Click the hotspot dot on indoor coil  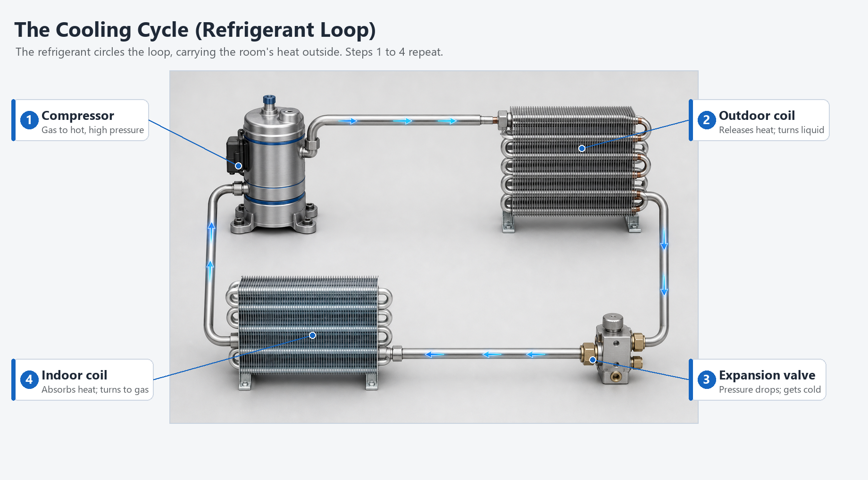coord(312,335)
